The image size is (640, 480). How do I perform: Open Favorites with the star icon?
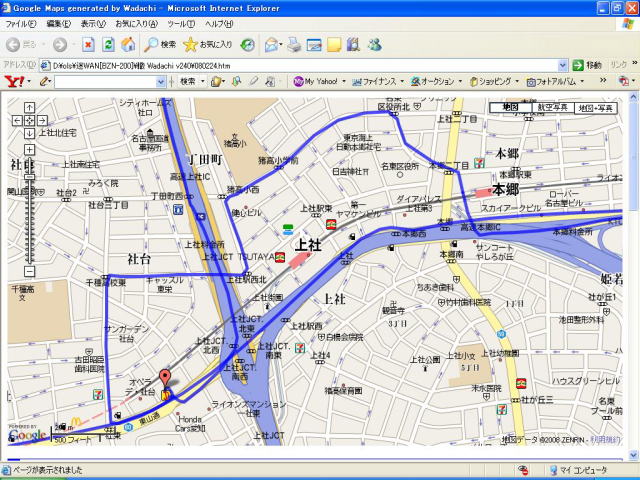[208, 44]
